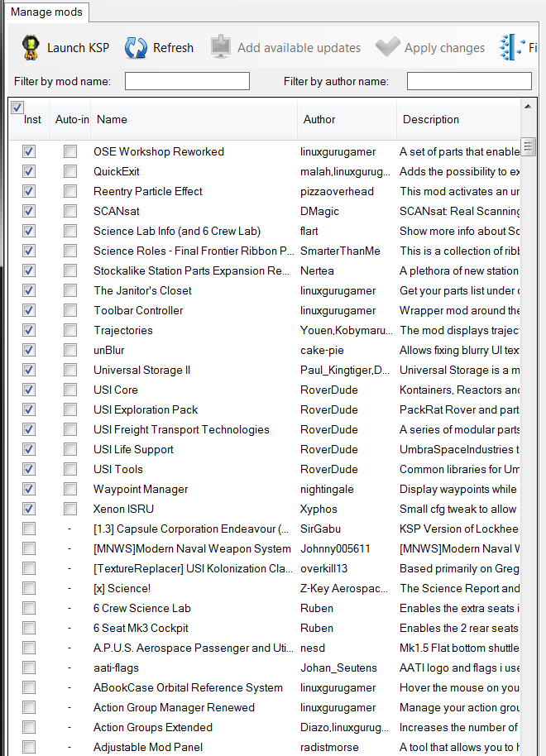The width and height of the screenshot is (546, 756).
Task: Click author Xyphos cell
Action: tap(318, 509)
